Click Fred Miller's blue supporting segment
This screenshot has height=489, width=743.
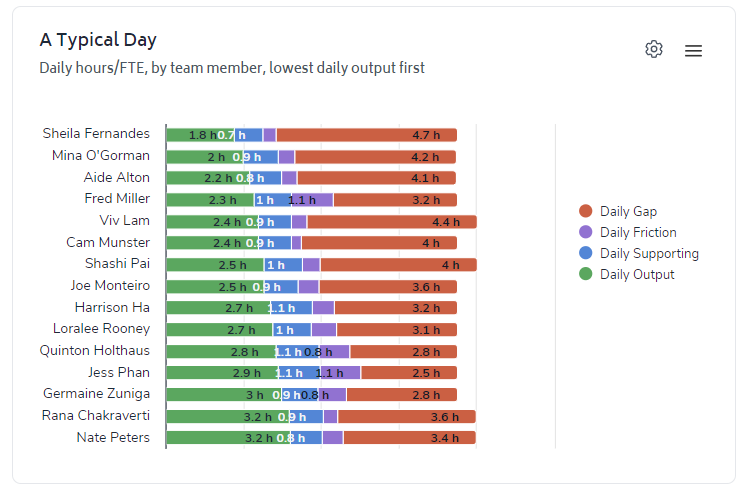pos(272,200)
